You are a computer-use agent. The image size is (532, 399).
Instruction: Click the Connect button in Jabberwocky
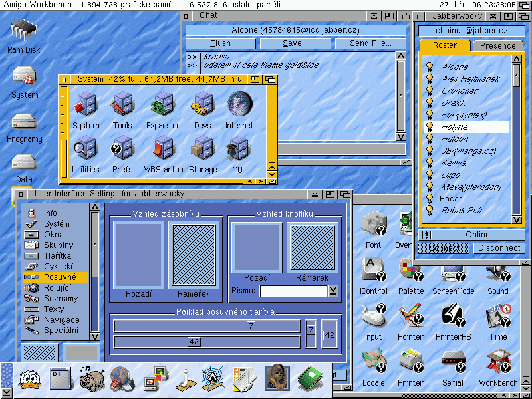pos(444,248)
